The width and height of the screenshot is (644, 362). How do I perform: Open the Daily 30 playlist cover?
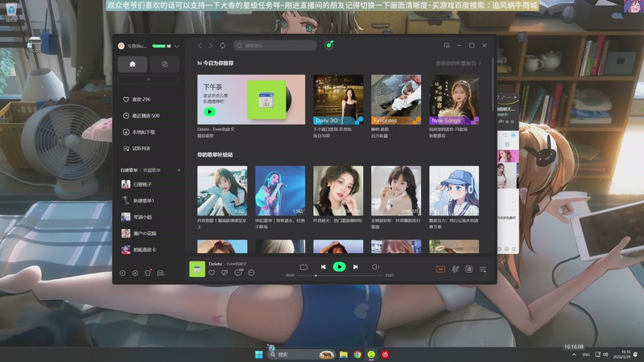click(x=338, y=99)
